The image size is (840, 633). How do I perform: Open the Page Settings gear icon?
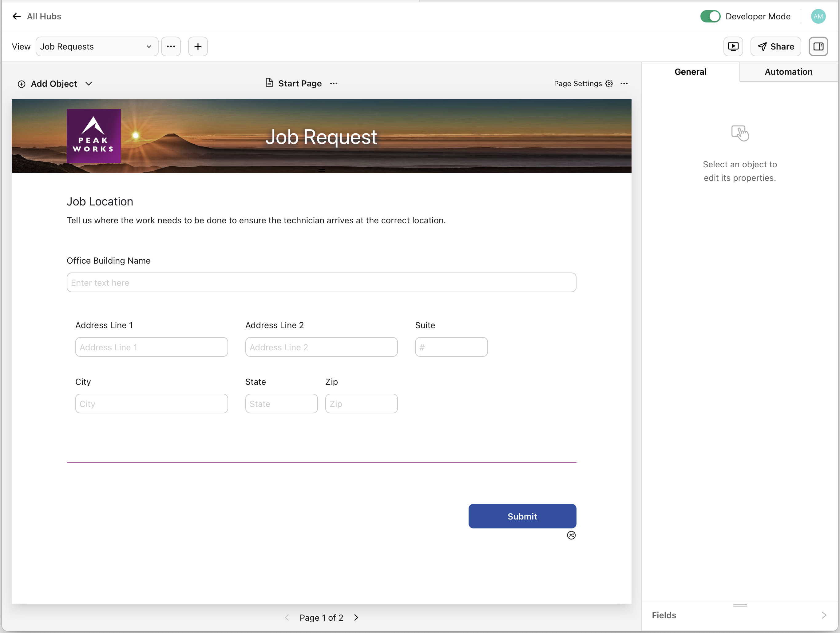pyautogui.click(x=609, y=83)
